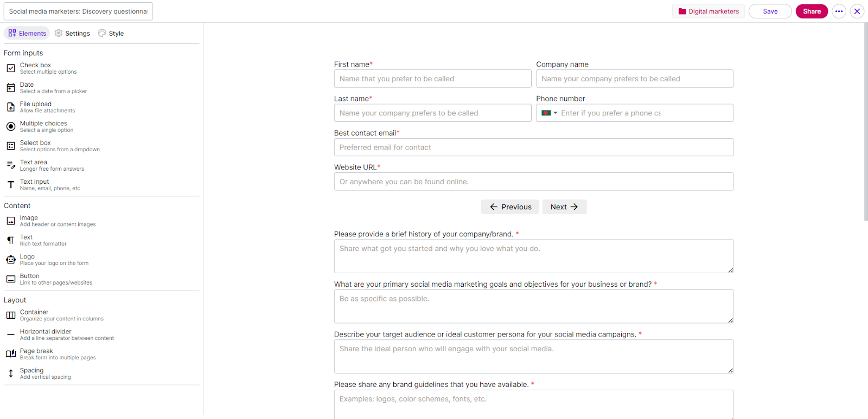868x419 pixels.
Task: Select the Multiple choices input element
Action: point(43,126)
